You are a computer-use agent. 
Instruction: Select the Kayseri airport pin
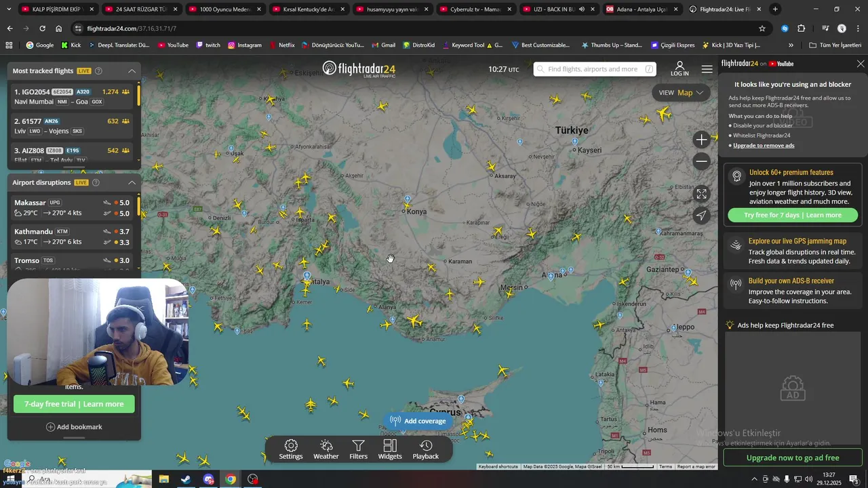pos(574,142)
